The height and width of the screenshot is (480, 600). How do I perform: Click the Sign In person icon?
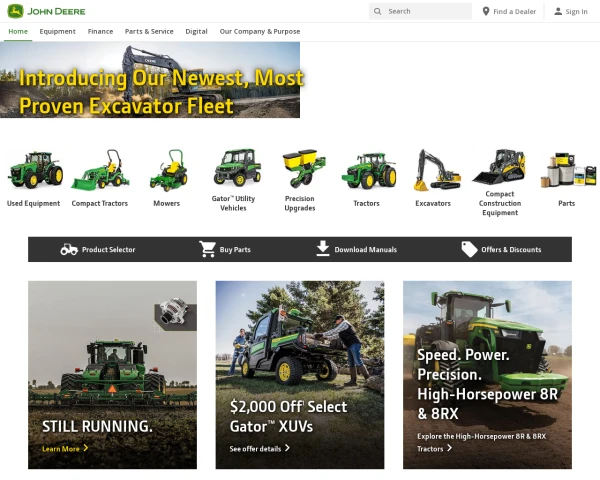pos(558,11)
